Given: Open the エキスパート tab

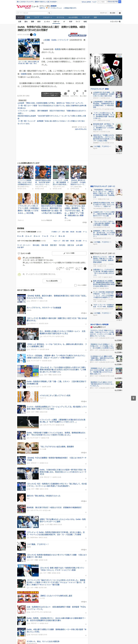Looking at the screenshot, I should coord(48,17).
